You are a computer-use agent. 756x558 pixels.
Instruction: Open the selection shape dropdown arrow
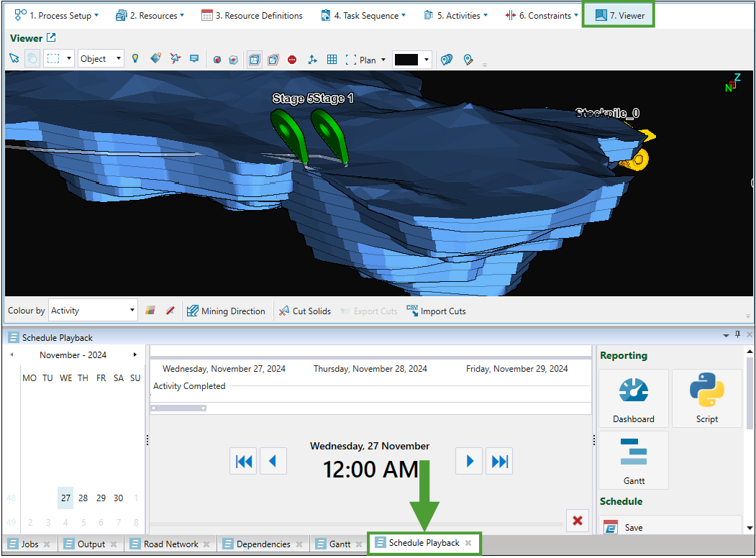click(69, 59)
